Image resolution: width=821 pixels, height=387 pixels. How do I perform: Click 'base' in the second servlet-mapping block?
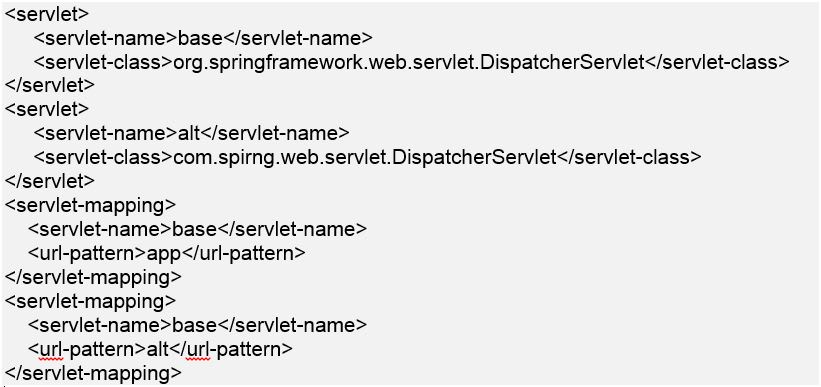(x=195, y=325)
